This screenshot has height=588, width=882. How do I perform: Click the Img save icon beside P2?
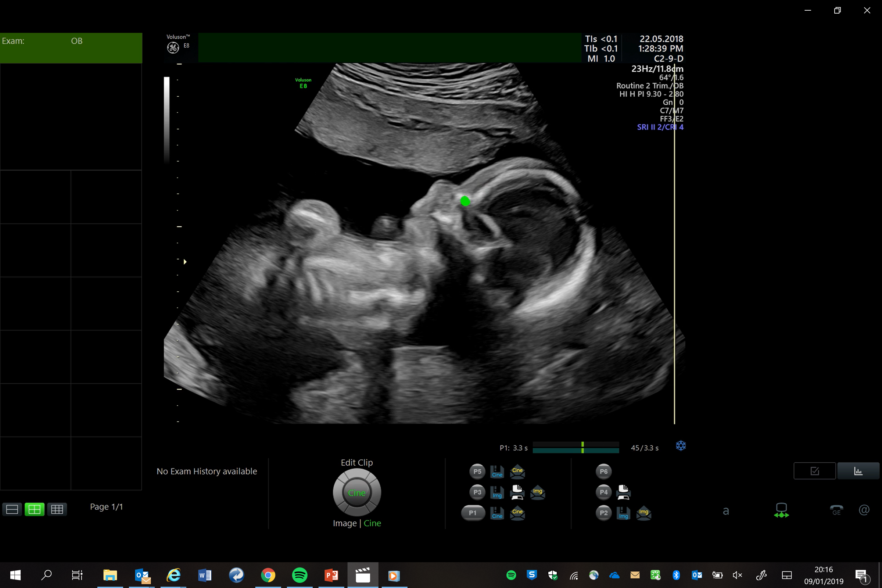[x=624, y=513]
